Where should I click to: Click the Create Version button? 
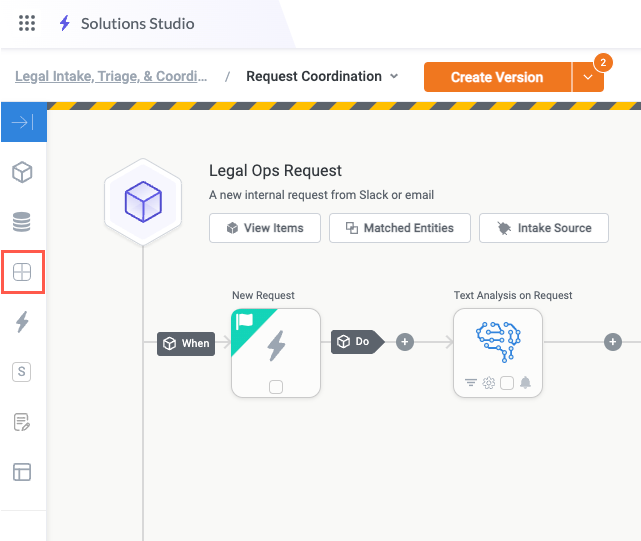pos(497,77)
